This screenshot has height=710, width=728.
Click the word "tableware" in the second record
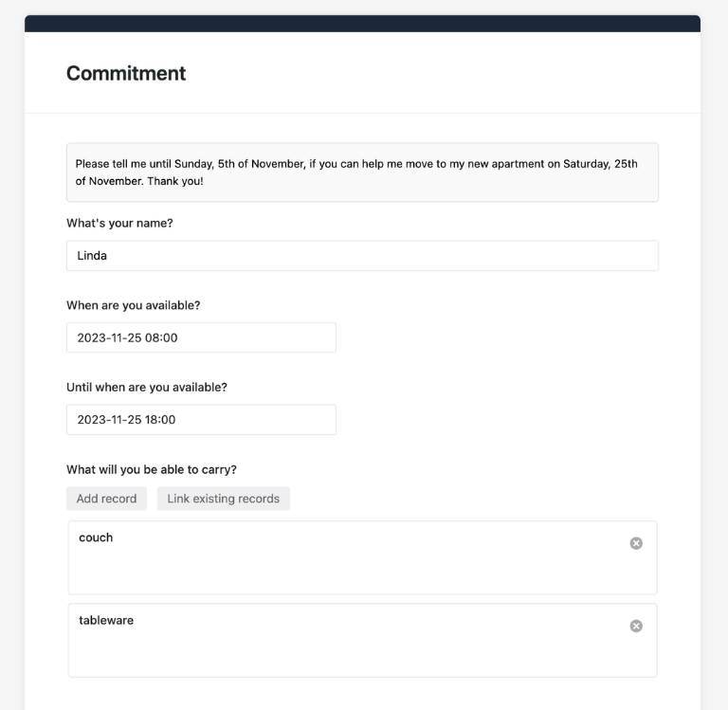pos(106,620)
